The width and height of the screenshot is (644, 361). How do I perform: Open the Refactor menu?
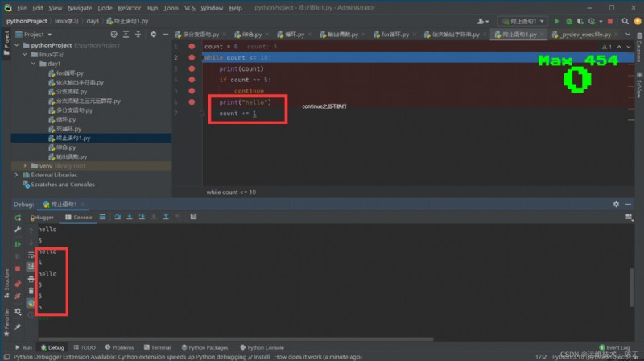tap(130, 8)
